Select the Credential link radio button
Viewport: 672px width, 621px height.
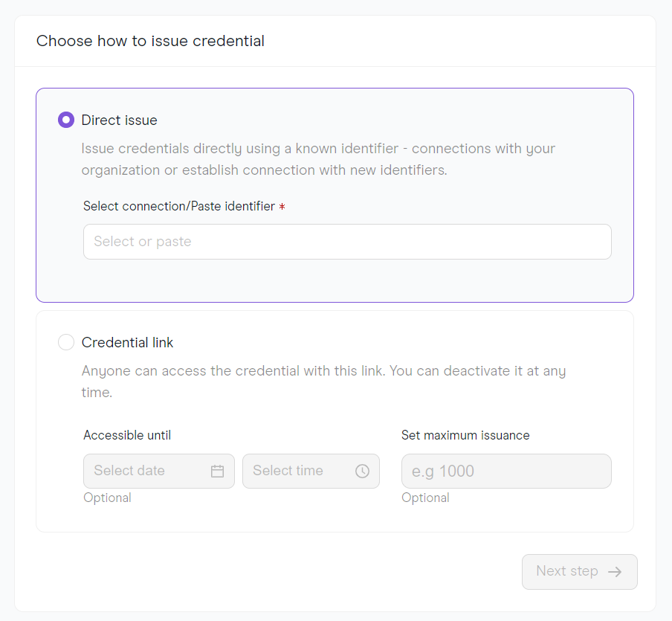coord(66,342)
